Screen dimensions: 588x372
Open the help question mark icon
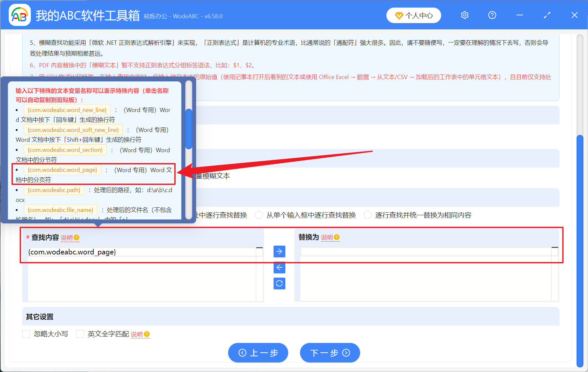[492, 15]
